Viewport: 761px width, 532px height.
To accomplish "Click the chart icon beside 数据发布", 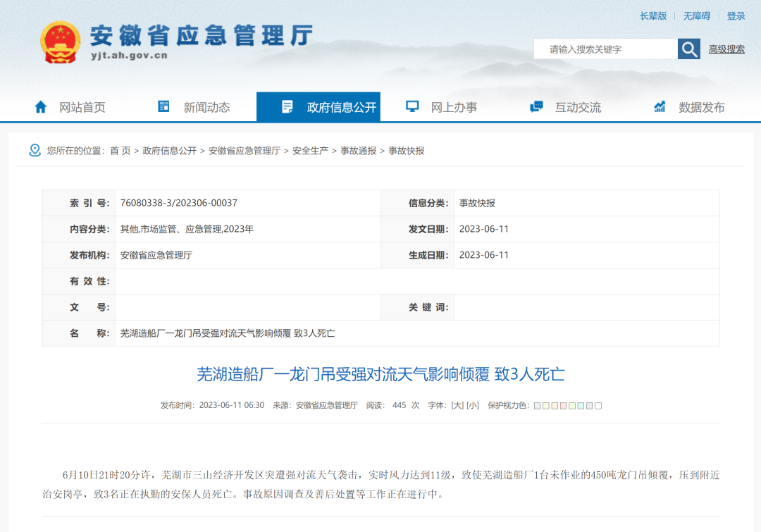I will click(659, 106).
